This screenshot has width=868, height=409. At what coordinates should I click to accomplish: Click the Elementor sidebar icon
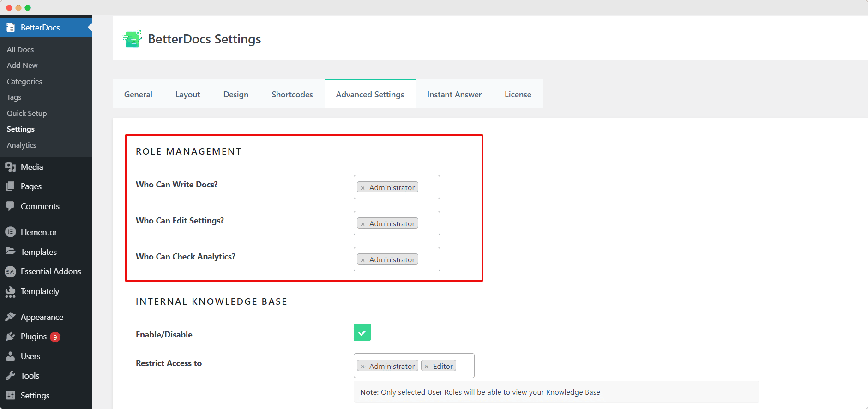pyautogui.click(x=11, y=232)
